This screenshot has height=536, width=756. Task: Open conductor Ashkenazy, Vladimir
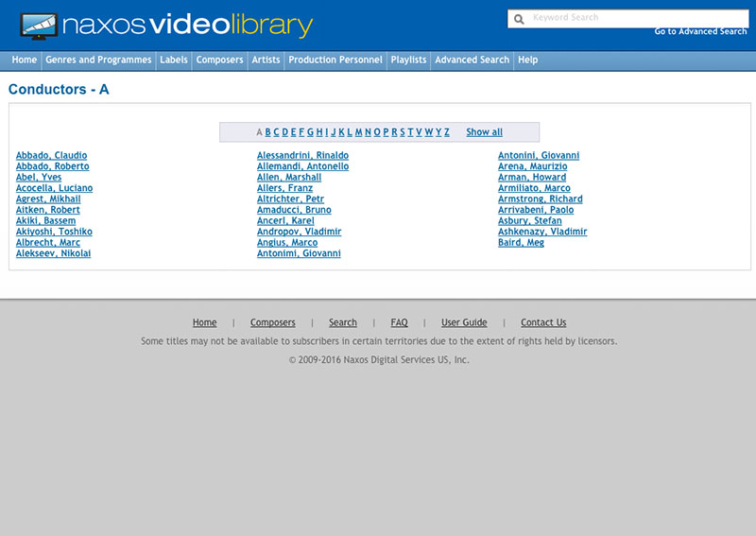(x=542, y=232)
